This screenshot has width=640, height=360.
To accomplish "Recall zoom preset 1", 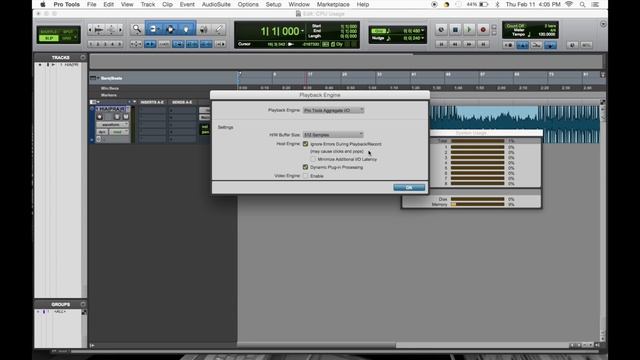I will pyautogui.click(x=91, y=44).
